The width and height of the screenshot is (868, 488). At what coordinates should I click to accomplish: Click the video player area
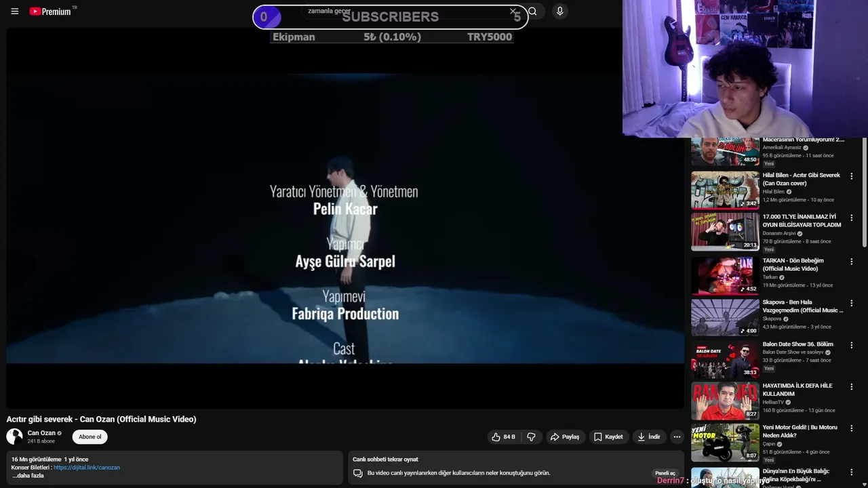coord(345,217)
